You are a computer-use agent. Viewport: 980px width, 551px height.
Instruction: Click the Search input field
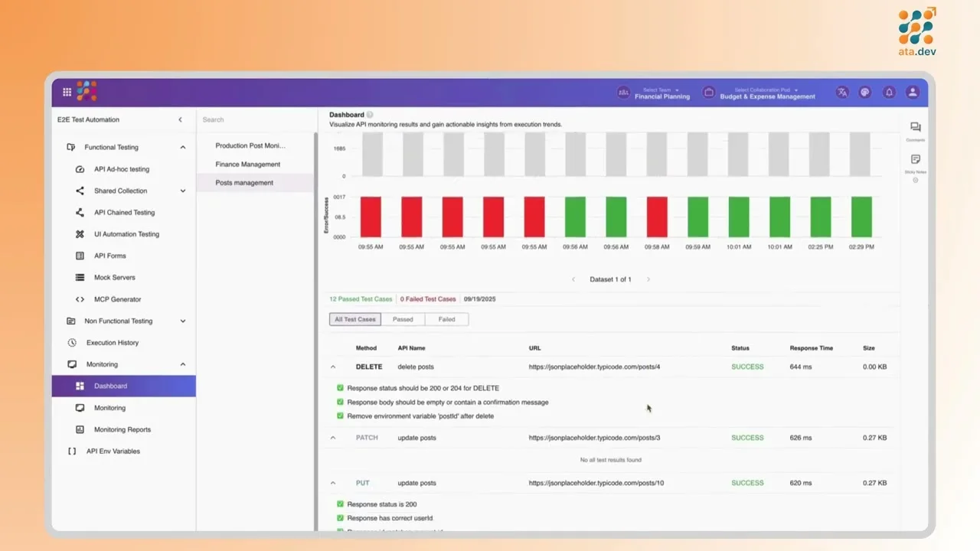pyautogui.click(x=253, y=119)
